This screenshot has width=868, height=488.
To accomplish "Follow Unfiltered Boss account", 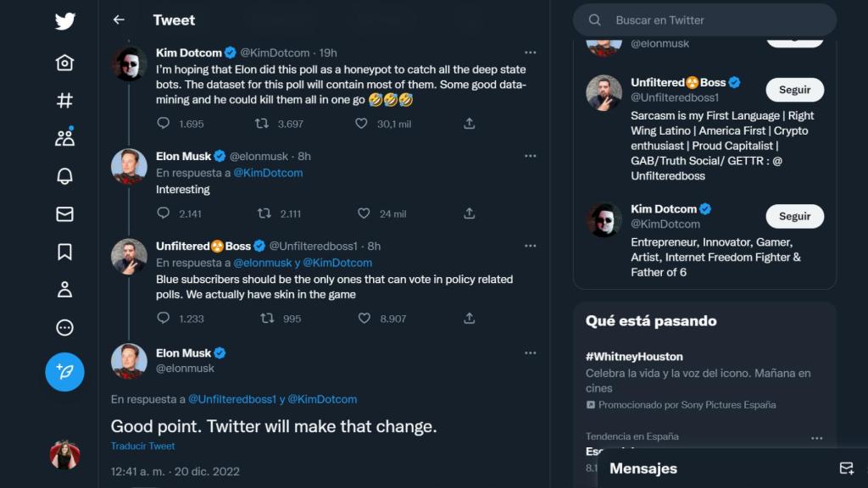I will point(794,90).
